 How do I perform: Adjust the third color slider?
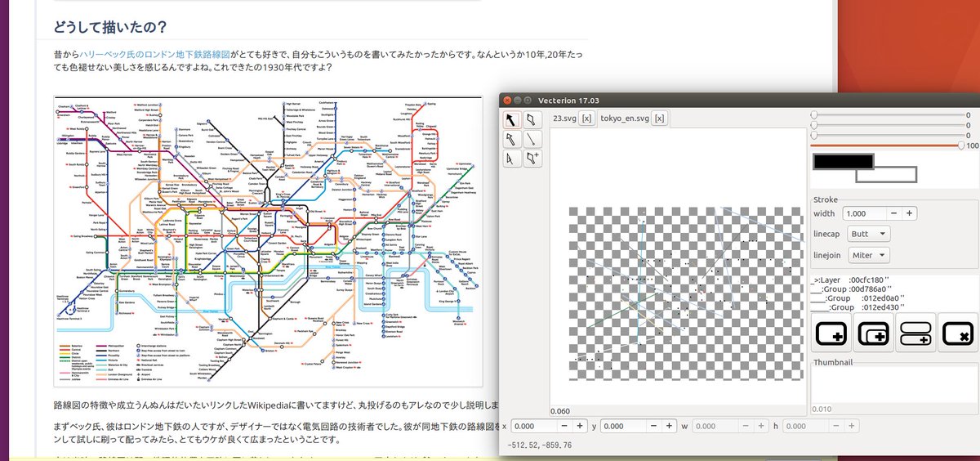tap(888, 135)
